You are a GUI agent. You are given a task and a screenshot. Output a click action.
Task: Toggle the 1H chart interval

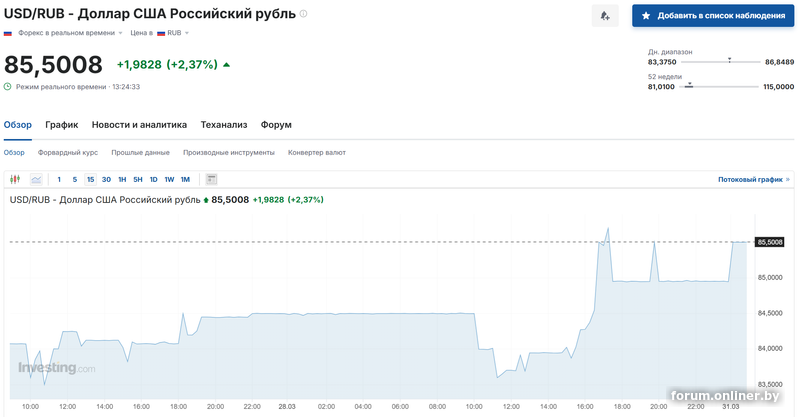point(122,179)
